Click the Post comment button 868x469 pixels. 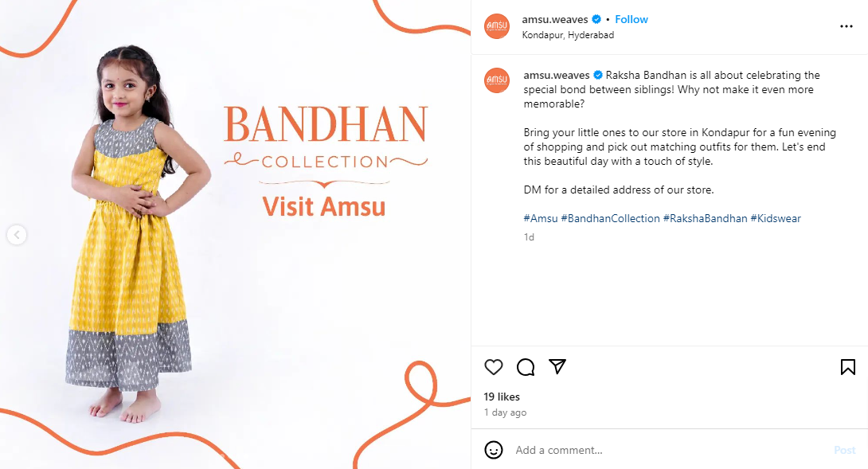[x=845, y=450]
